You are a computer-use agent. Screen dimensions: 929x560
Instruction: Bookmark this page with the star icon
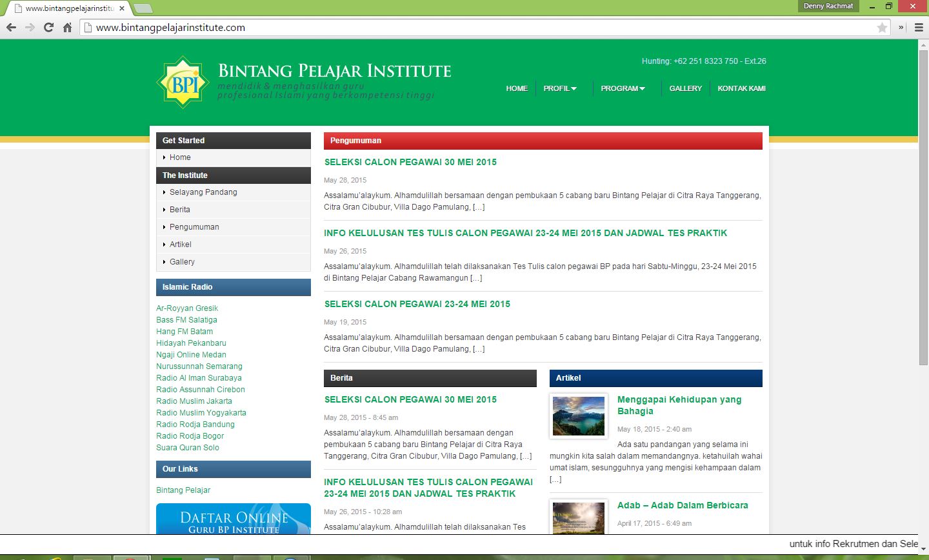pos(882,27)
